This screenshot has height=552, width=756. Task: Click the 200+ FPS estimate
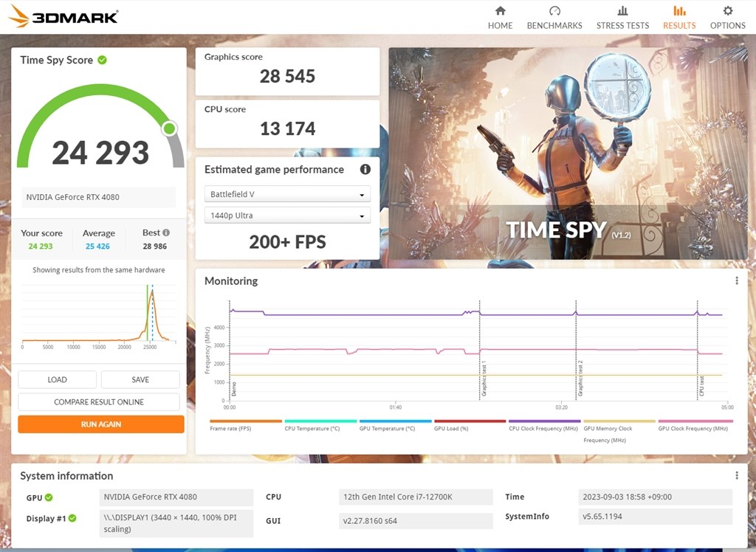(287, 242)
